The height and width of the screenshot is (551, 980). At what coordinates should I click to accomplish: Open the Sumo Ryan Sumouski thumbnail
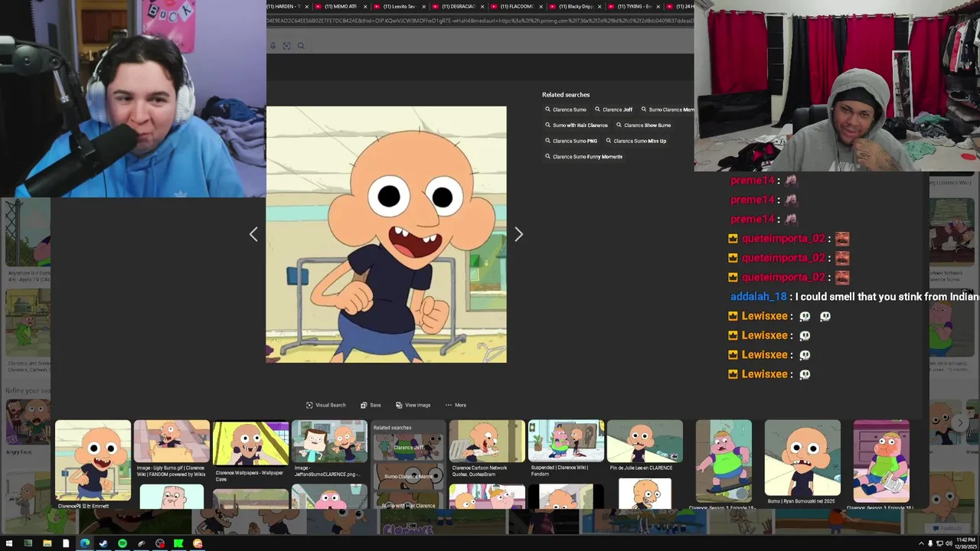click(802, 458)
